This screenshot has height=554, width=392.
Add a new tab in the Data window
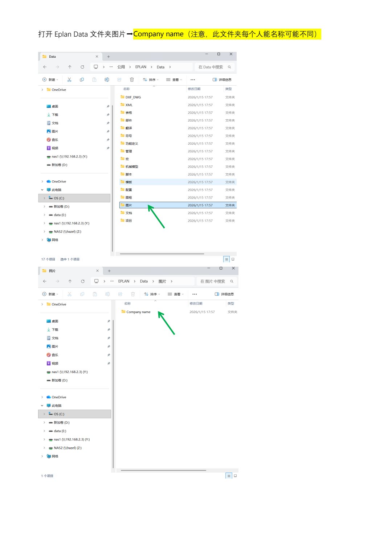click(x=109, y=57)
